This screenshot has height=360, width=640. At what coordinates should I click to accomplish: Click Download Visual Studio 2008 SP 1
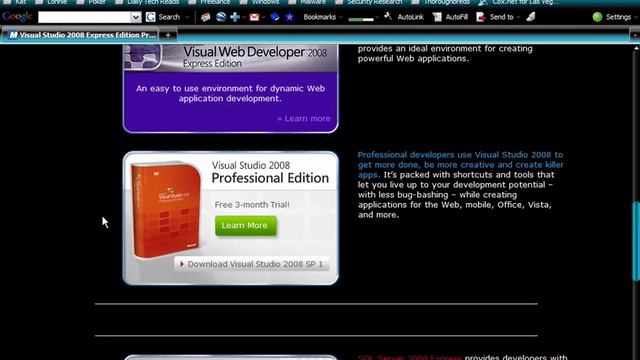pos(252,264)
